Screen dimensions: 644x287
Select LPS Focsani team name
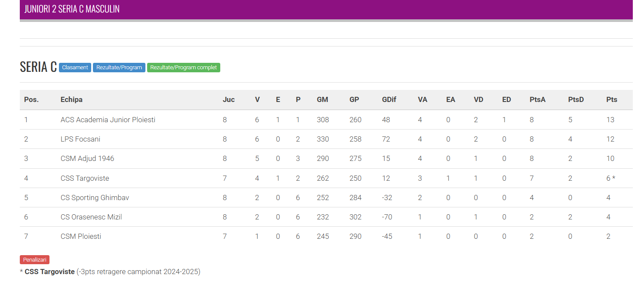tap(80, 139)
